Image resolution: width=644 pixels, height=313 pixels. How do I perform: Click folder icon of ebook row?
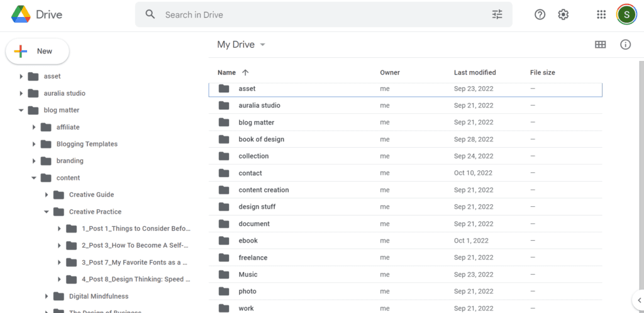coord(224,241)
